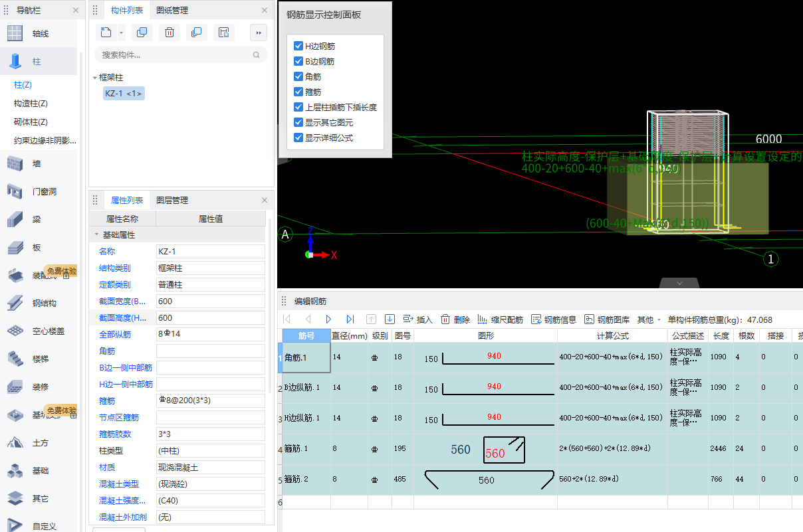
Task: Click the copy component icon
Action: coord(141,32)
